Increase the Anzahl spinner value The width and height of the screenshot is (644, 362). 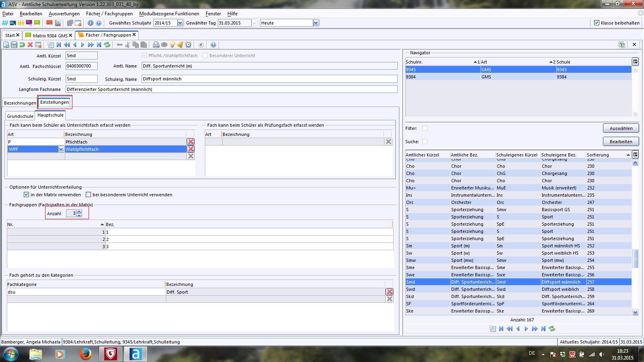click(x=79, y=211)
